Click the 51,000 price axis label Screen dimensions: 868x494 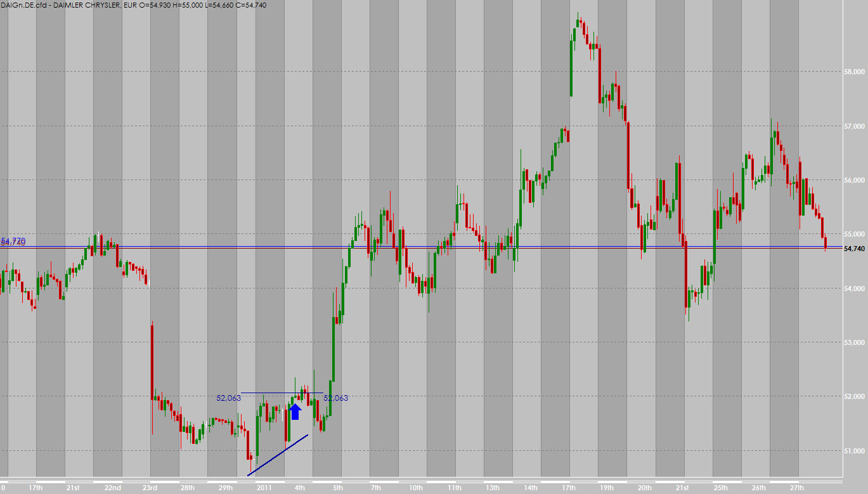856,451
